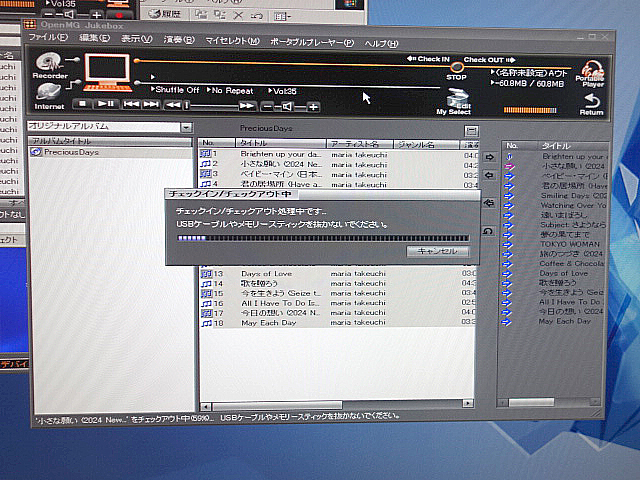Sort by ジャンル名 column header

click(427, 145)
